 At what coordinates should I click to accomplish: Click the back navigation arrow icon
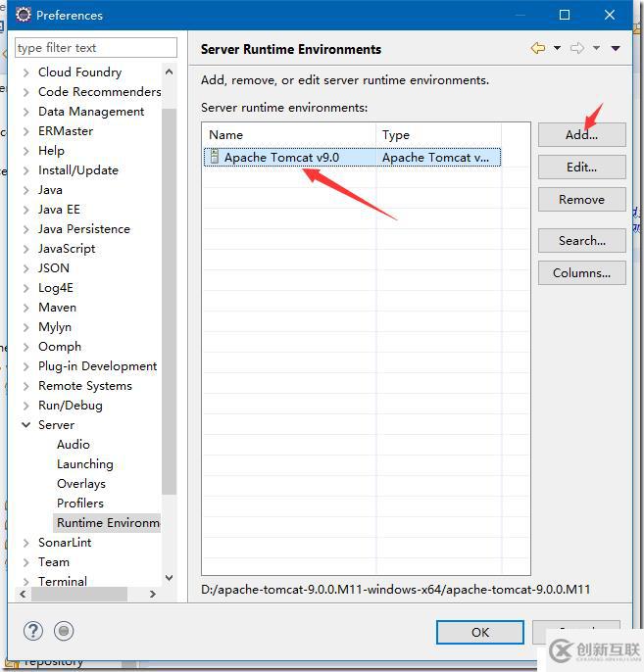click(538, 48)
